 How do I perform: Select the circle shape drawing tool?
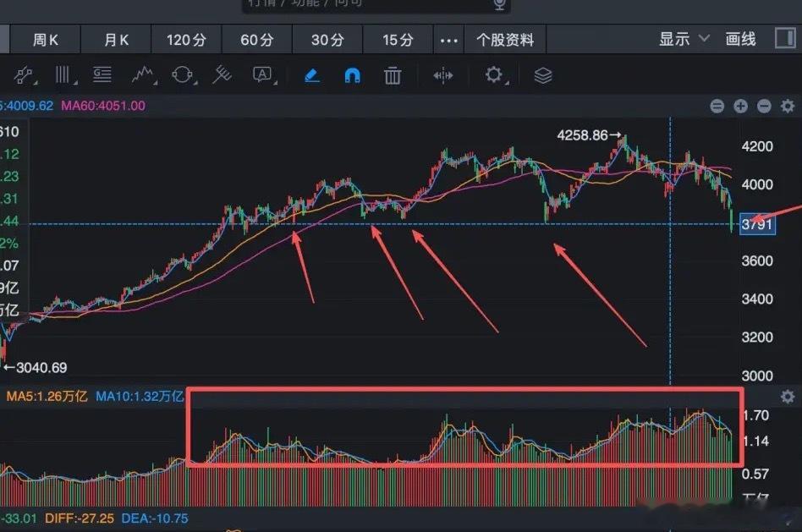coord(182,75)
